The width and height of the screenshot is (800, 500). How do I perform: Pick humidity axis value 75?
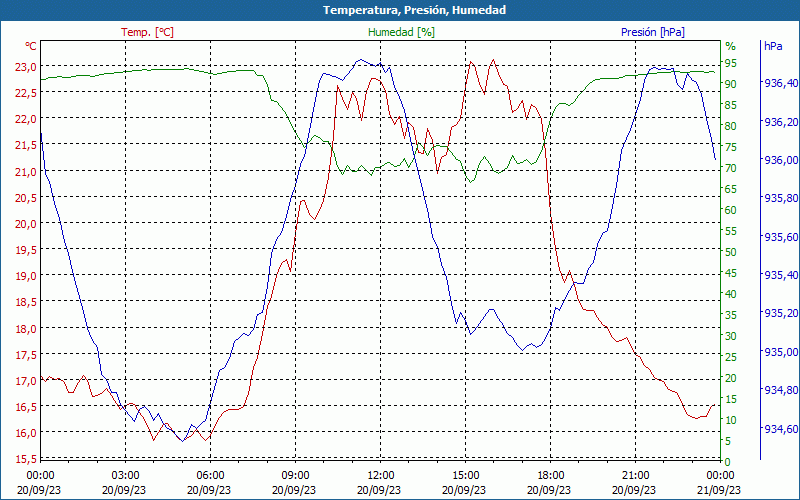tap(731, 147)
